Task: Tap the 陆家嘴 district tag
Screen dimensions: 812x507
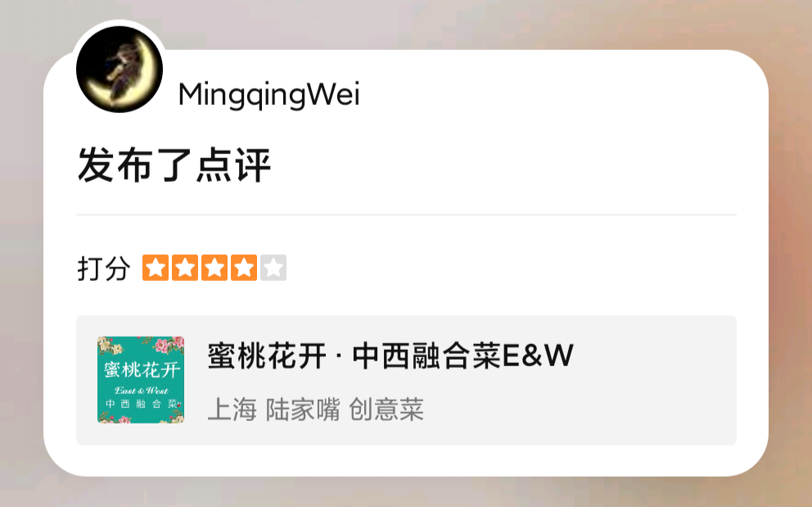Action: point(303,410)
